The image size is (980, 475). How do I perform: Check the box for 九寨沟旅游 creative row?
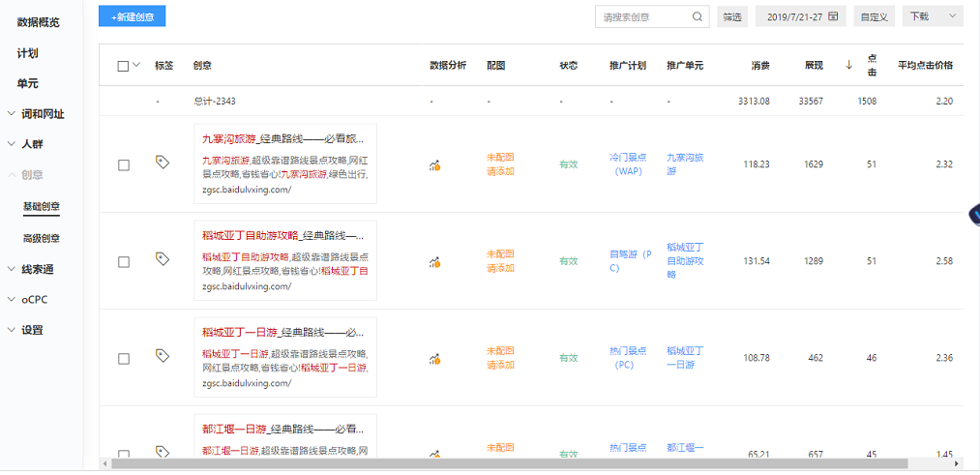(x=124, y=165)
